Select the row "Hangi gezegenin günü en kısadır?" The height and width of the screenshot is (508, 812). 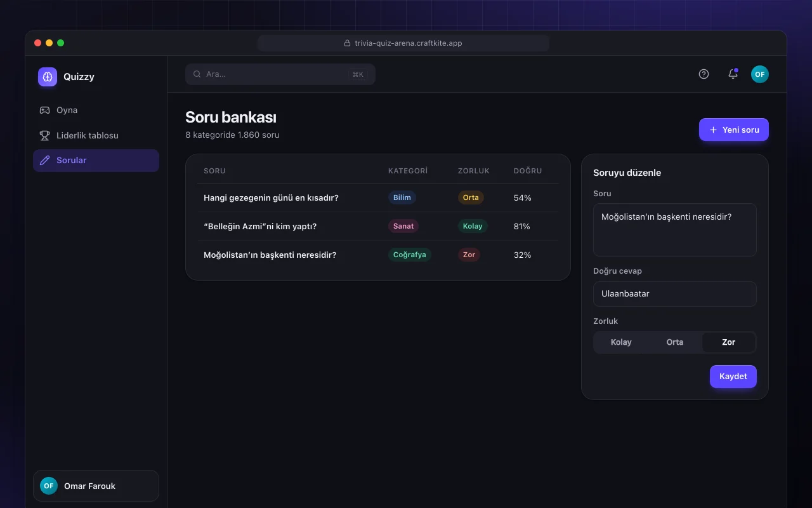[378, 197]
